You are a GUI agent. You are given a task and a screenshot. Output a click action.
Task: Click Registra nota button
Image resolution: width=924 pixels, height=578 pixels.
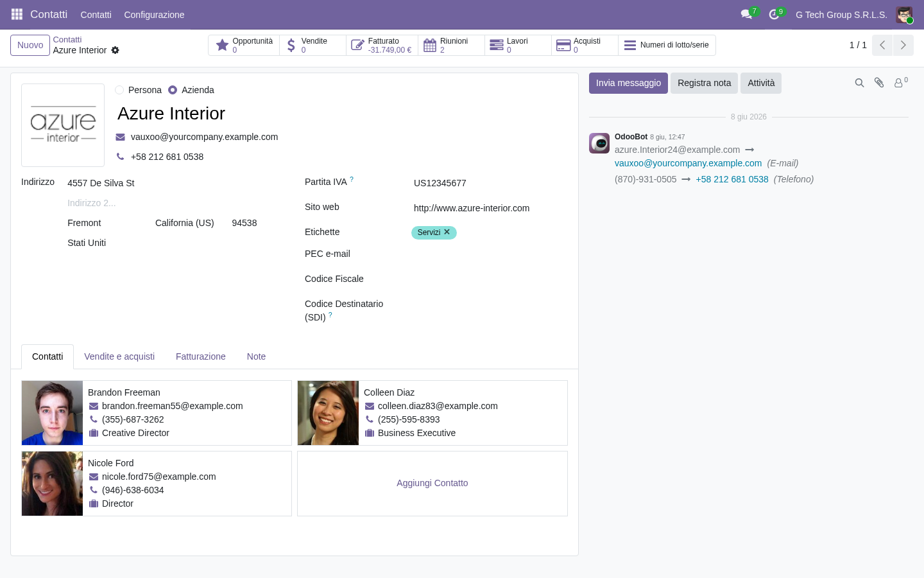[704, 83]
